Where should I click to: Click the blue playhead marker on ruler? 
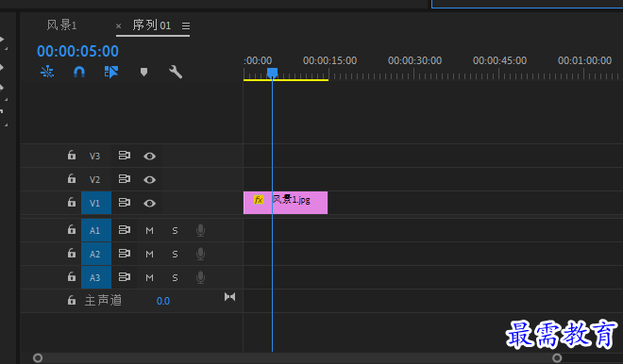[272, 73]
